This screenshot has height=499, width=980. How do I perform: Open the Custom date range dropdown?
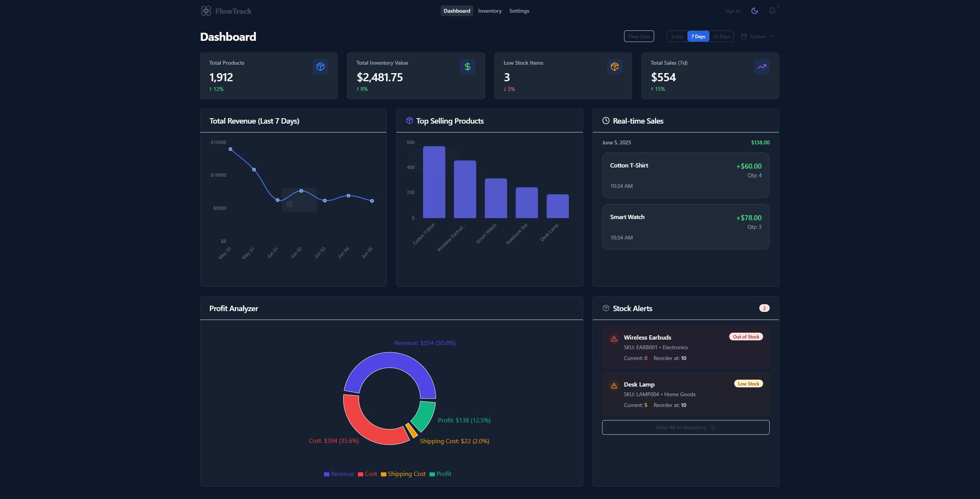point(757,36)
